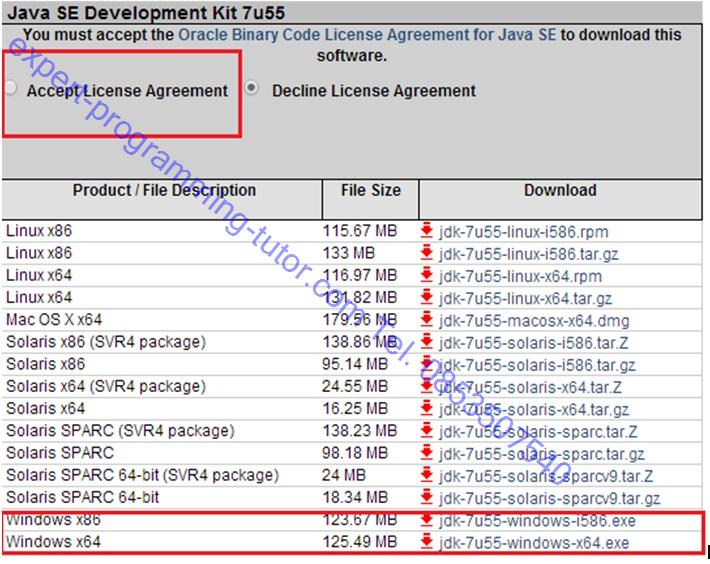Download jdk-7u55-linux-i586.tar.gz file link
This screenshot has width=710, height=564.
[528, 254]
